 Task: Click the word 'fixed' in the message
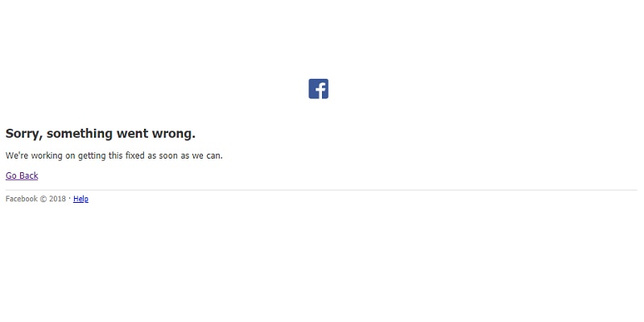pos(134,155)
